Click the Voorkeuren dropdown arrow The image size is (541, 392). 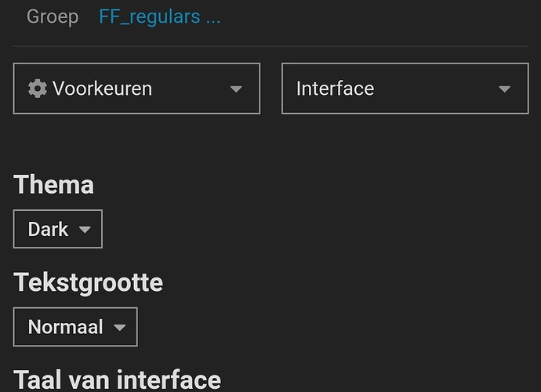tap(236, 89)
